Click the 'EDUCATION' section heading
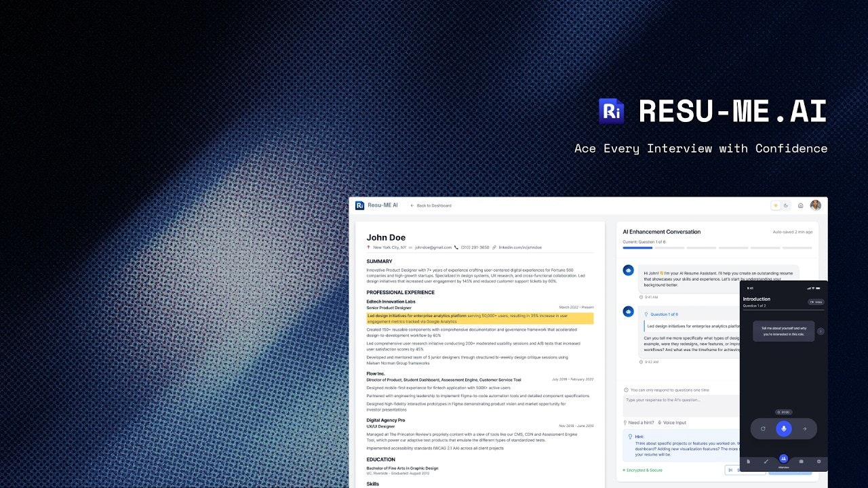 click(381, 460)
